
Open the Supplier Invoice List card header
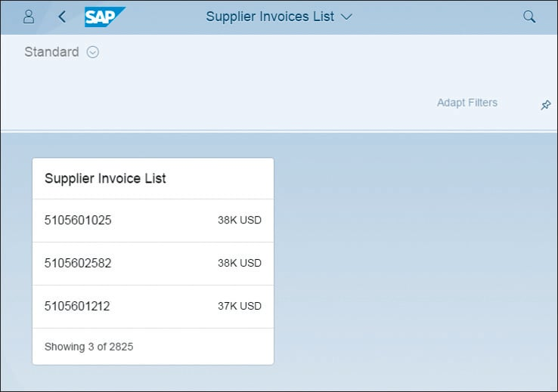tap(105, 179)
